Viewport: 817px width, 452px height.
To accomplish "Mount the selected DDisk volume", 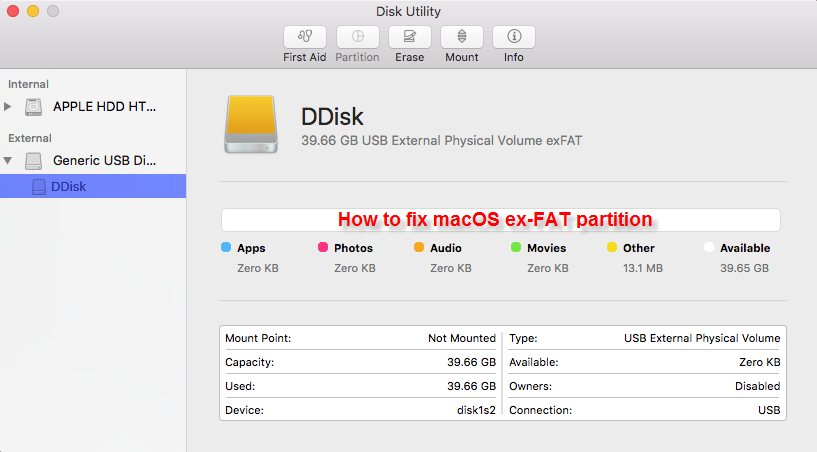I will (462, 36).
